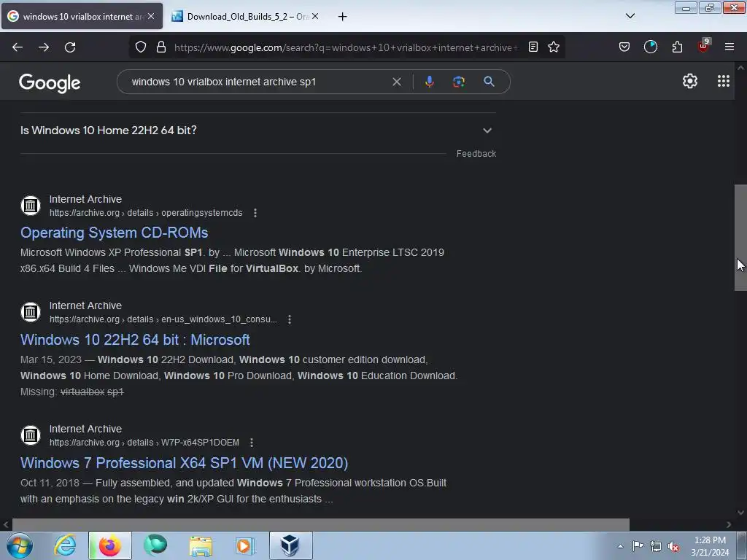Search by image with Google Lens icon

[459, 82]
